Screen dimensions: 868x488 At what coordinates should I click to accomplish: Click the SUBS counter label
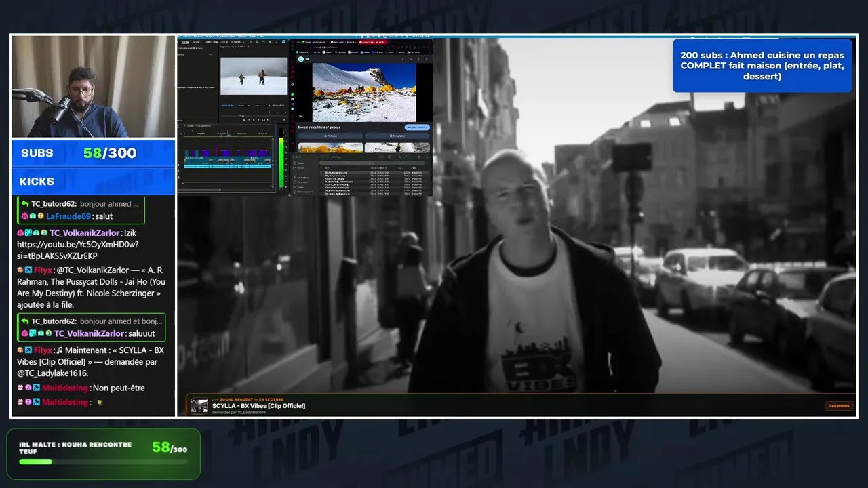click(x=37, y=153)
